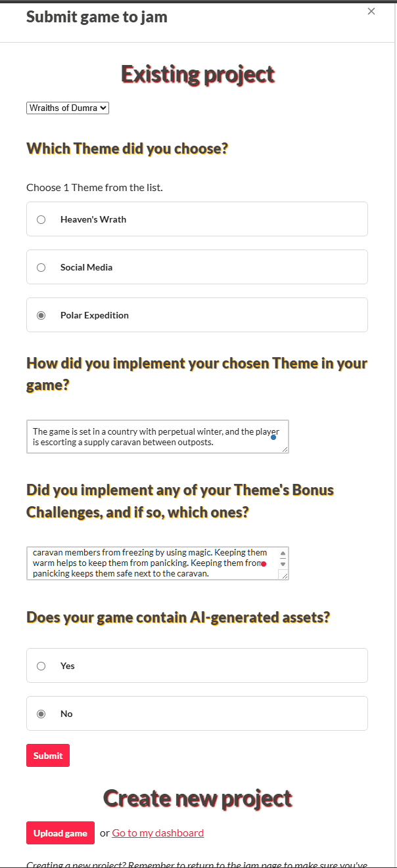Click the theme implementation answer box
Screen dimensions: 397x868
(151, 436)
